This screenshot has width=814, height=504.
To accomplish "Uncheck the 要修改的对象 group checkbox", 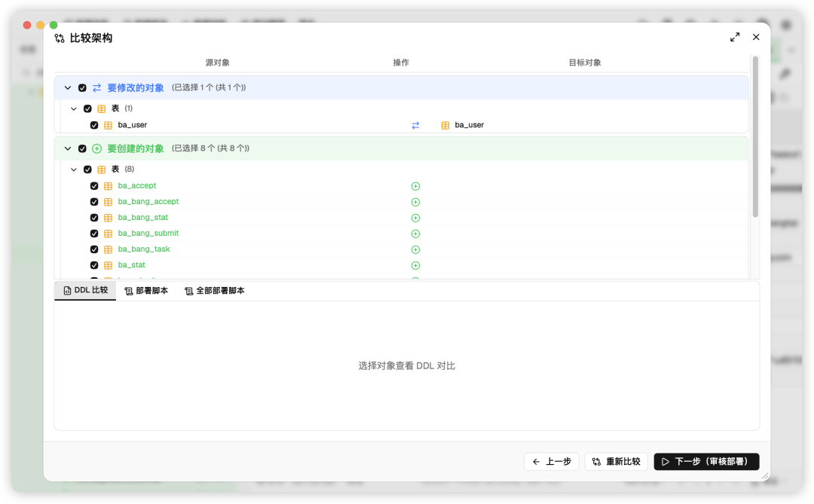I will coord(82,87).
